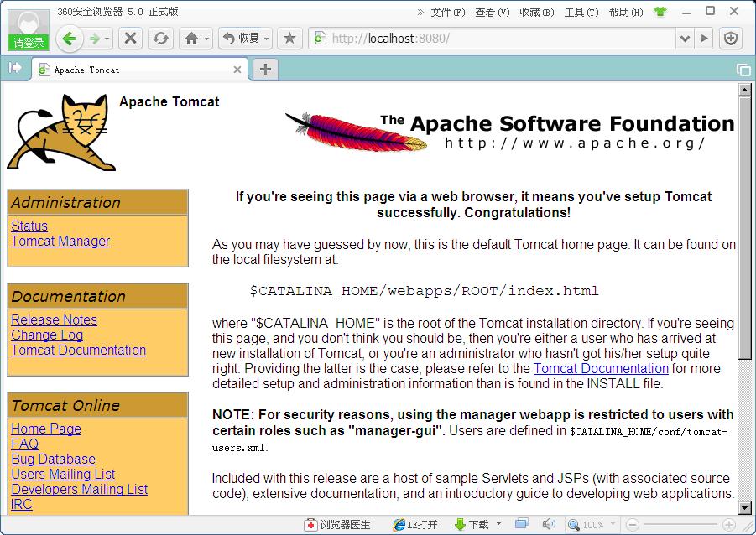Screen dimensions: 756x535
Task: Open the 查看(V) menu
Action: (x=493, y=13)
